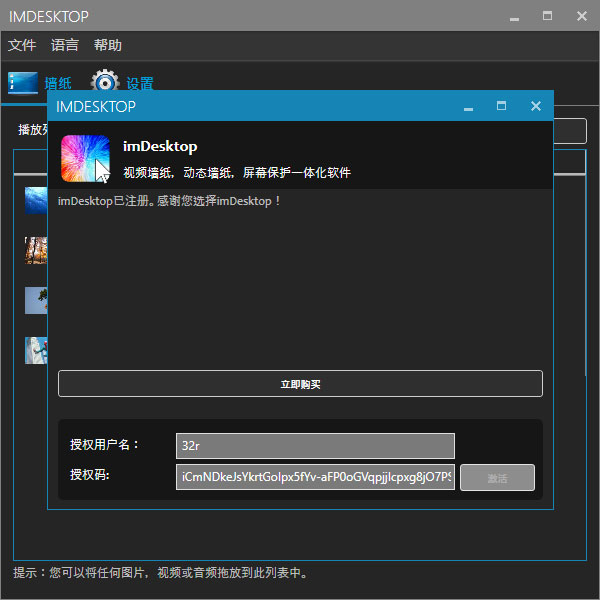Viewport: 600px width, 600px height.
Task: Switch to the 设置 tab
Action: click(140, 83)
